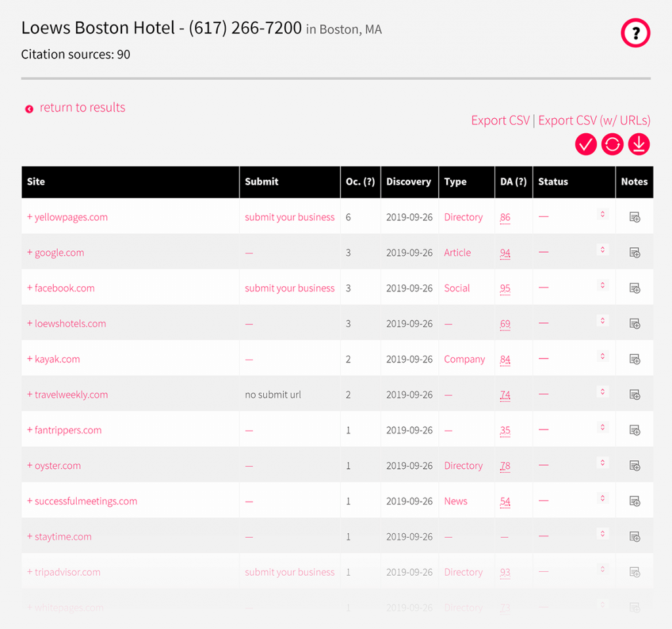This screenshot has height=629, width=672.
Task: Click the pink checkmark circle icon
Action: (585, 144)
